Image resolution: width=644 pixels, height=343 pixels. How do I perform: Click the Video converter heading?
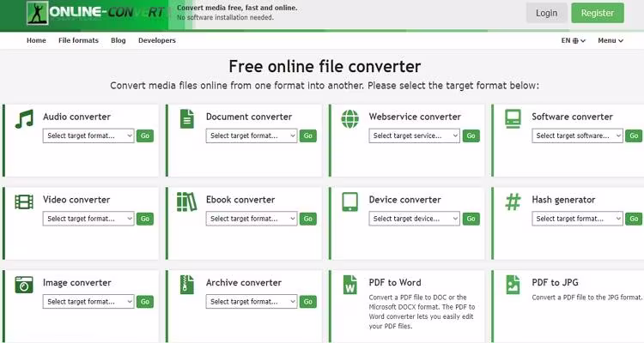click(x=76, y=200)
